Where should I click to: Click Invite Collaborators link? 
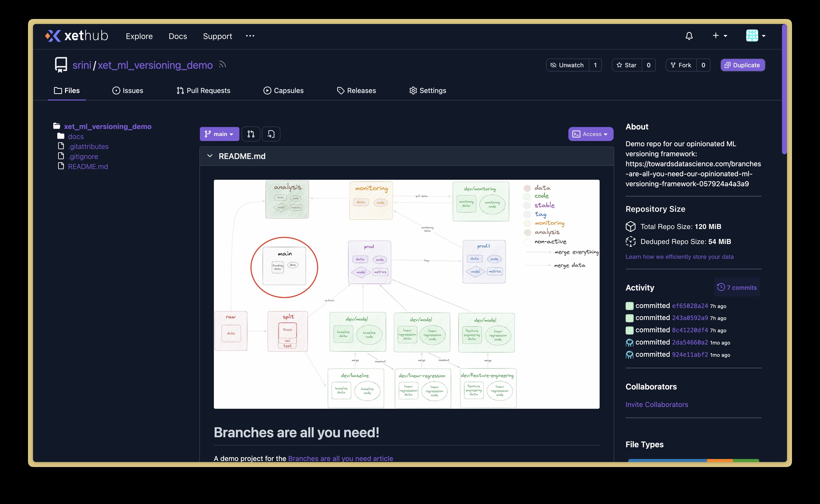point(657,404)
